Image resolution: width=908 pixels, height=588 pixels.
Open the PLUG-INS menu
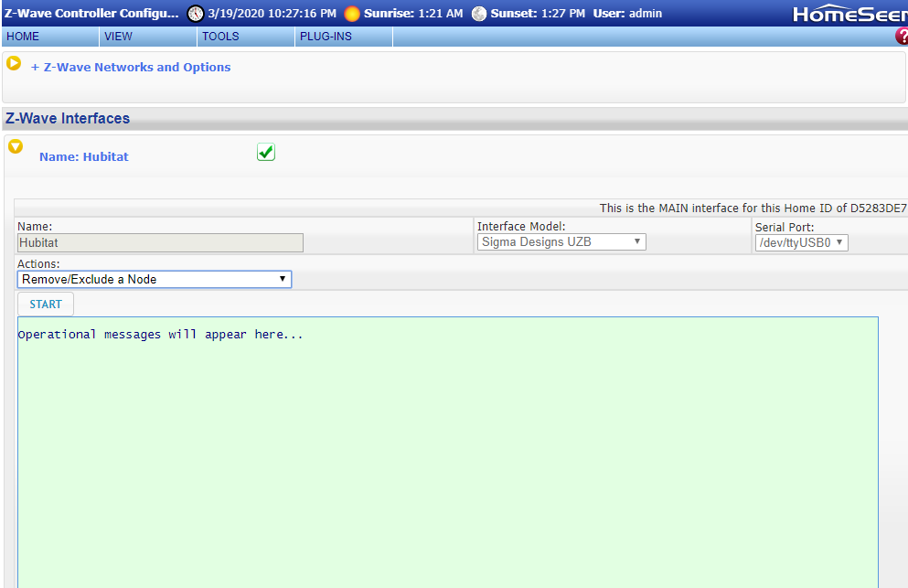pos(344,37)
